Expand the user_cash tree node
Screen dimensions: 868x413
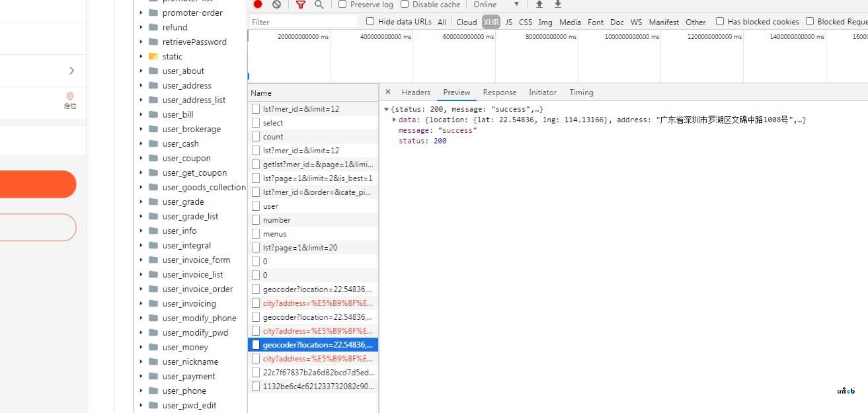pyautogui.click(x=141, y=143)
